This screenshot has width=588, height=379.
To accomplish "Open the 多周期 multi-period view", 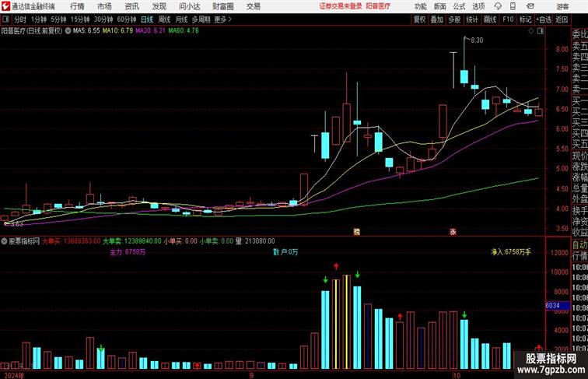I will tap(201, 19).
